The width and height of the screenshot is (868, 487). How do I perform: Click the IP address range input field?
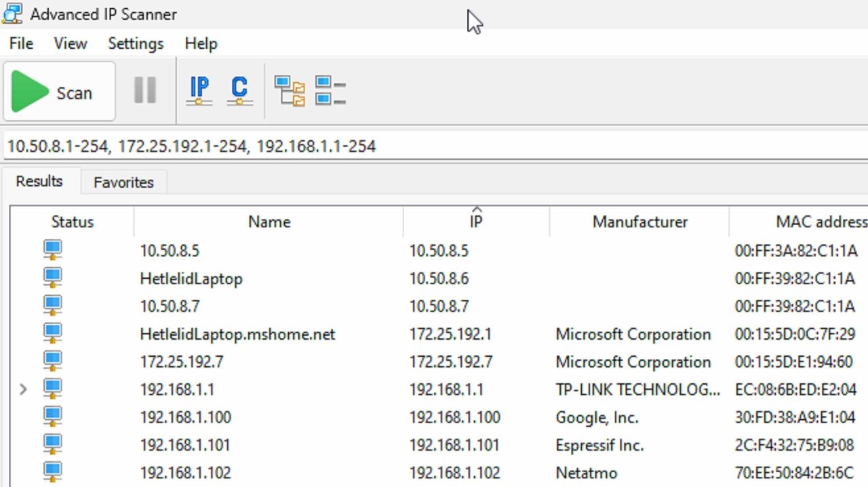(434, 146)
